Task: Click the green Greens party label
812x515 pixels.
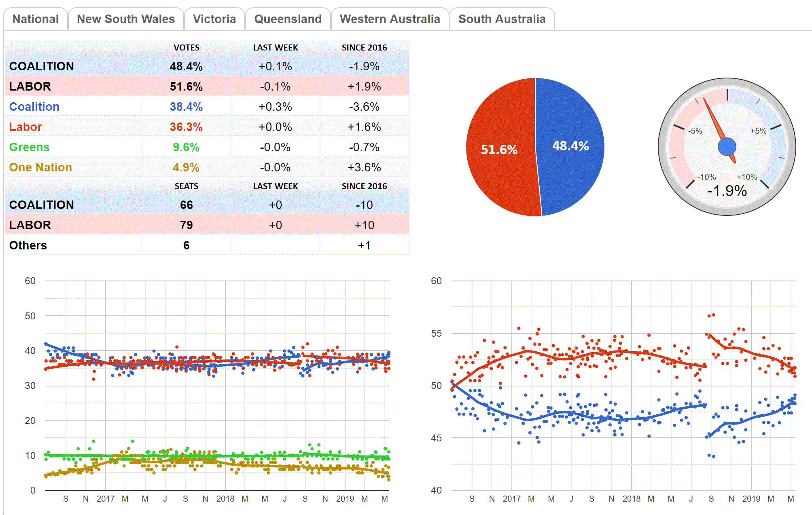Action: coord(29,147)
